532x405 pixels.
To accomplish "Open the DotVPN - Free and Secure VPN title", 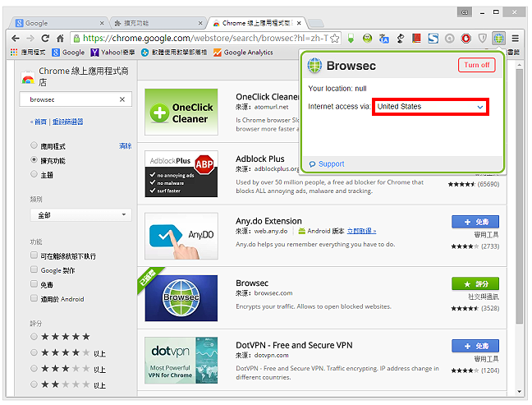I will [294, 345].
